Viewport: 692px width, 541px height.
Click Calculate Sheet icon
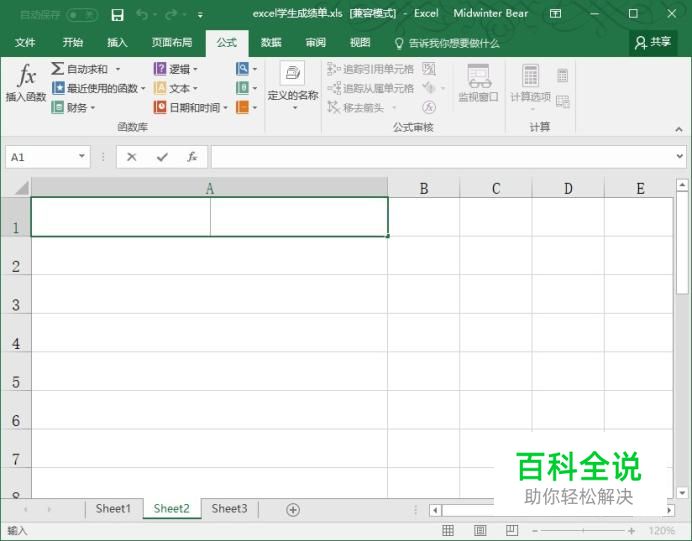click(562, 101)
